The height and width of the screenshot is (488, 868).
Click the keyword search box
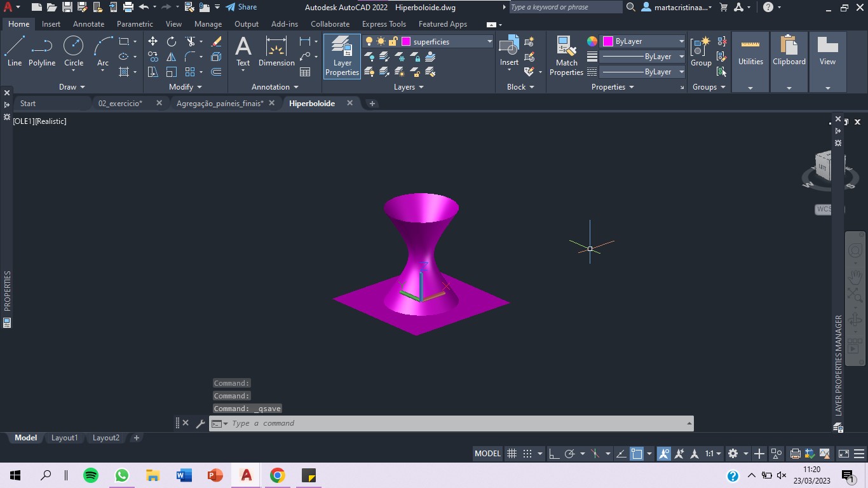pos(566,7)
